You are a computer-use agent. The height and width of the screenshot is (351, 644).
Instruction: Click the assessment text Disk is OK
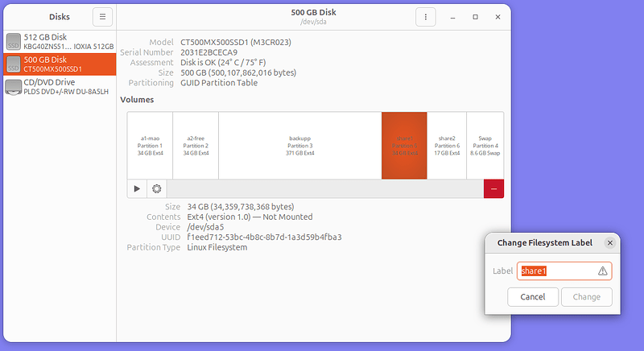223,63
